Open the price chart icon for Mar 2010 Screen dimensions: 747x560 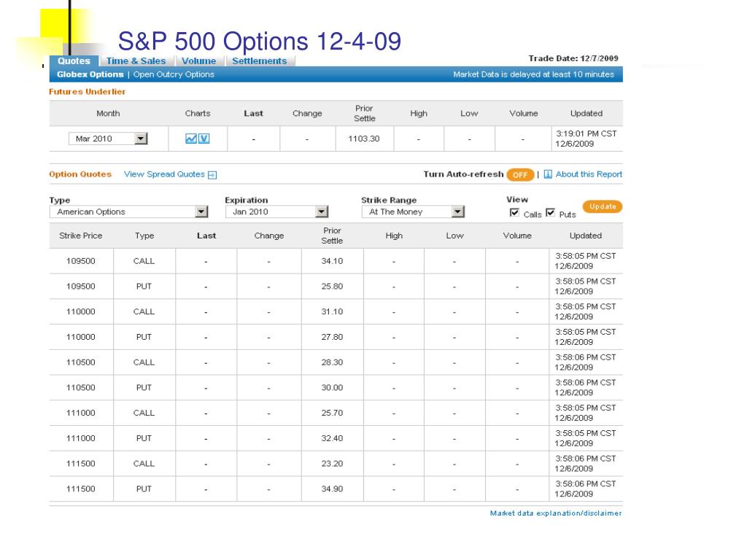191,139
